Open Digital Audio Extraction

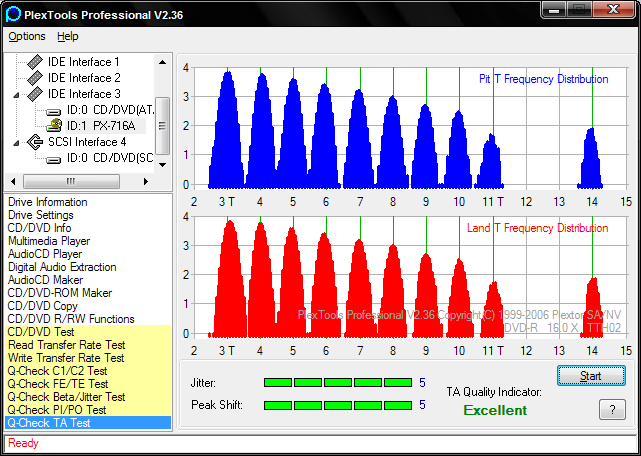coord(62,267)
